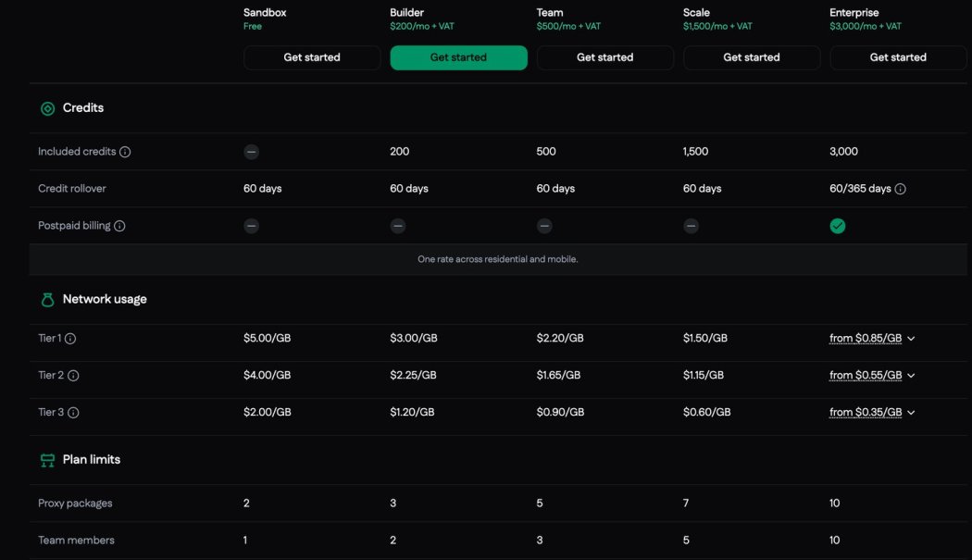Click the $4.00/GB Tier 2 Sandbox rate

(268, 375)
